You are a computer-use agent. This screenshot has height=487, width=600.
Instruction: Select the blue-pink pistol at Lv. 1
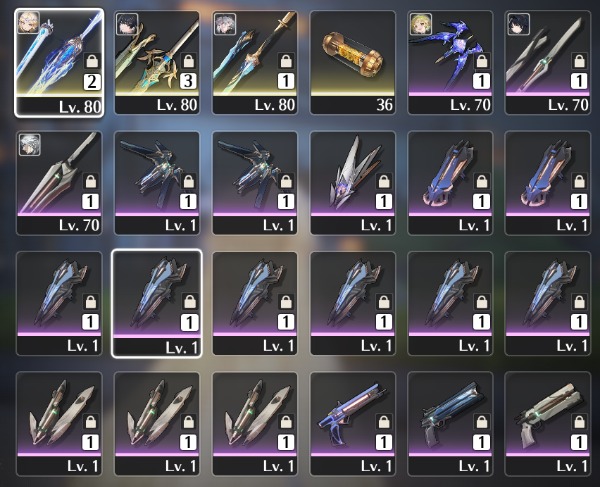coord(352,423)
